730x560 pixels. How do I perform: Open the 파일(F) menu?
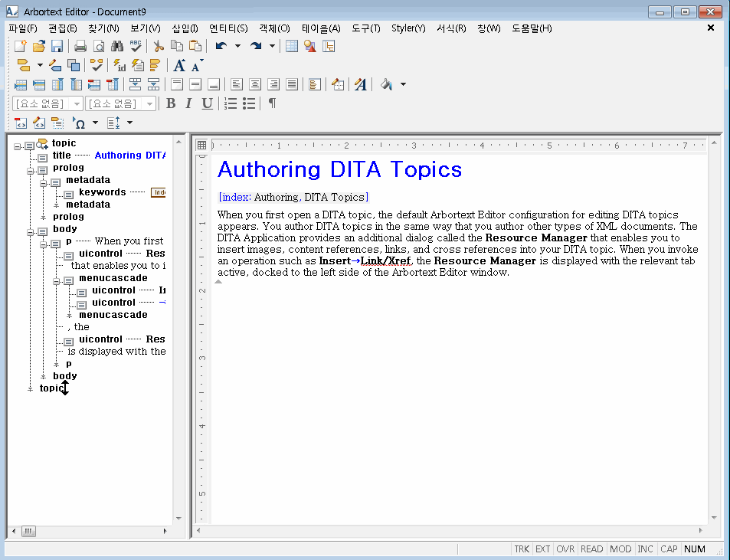pos(23,28)
